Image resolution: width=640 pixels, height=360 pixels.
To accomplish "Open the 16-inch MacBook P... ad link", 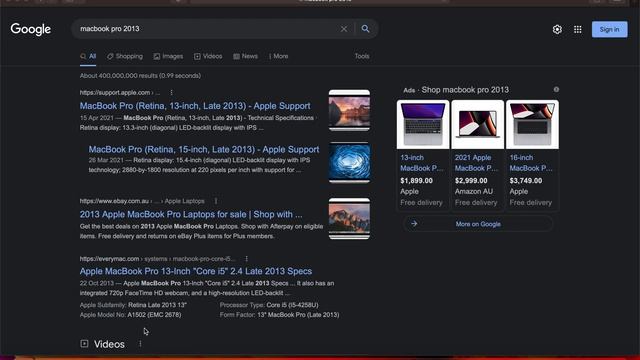I will click(531, 163).
